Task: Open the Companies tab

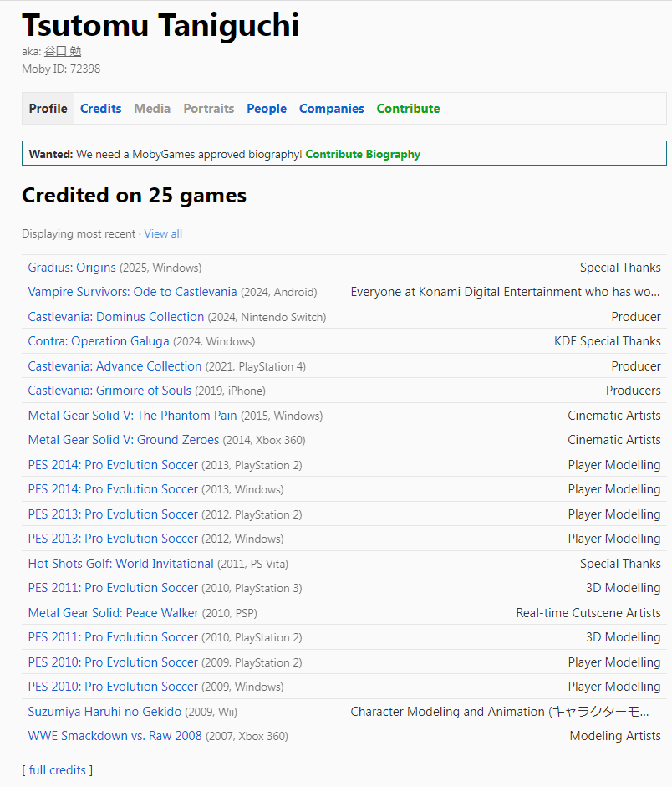Action: tap(332, 109)
